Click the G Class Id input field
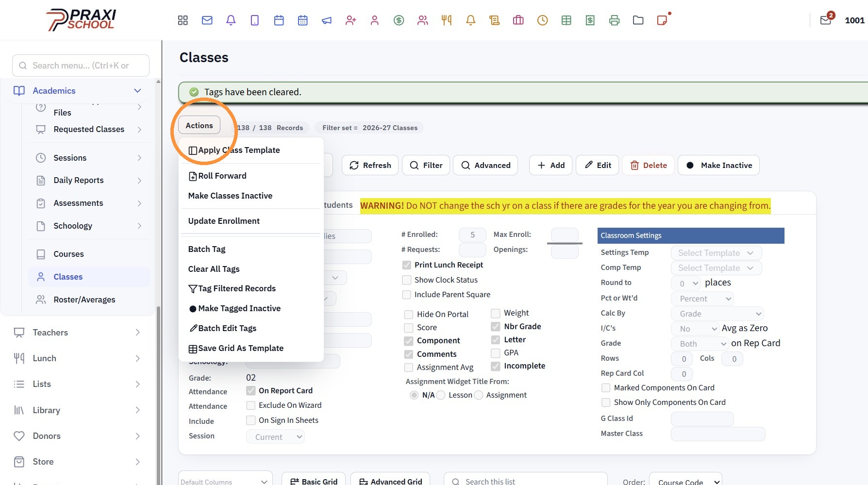868x485 pixels. (702, 418)
